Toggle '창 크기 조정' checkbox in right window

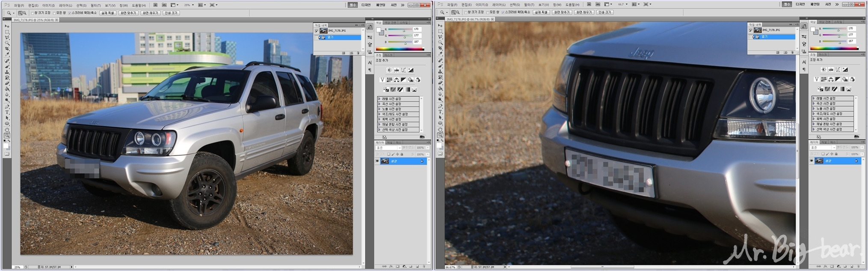[x=465, y=12]
